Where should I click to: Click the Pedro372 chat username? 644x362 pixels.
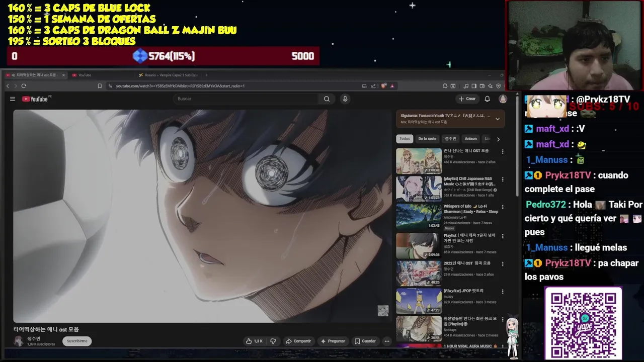click(546, 205)
